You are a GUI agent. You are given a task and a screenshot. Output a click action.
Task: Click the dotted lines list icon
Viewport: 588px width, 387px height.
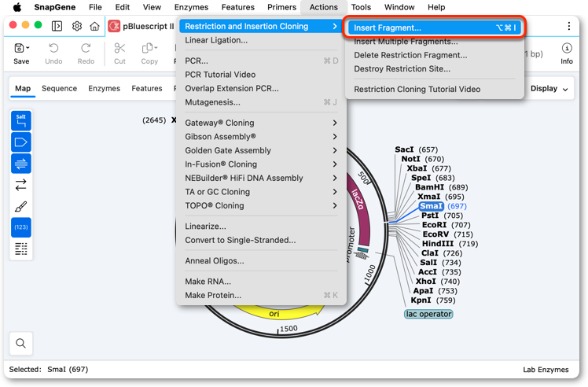coord(21,249)
